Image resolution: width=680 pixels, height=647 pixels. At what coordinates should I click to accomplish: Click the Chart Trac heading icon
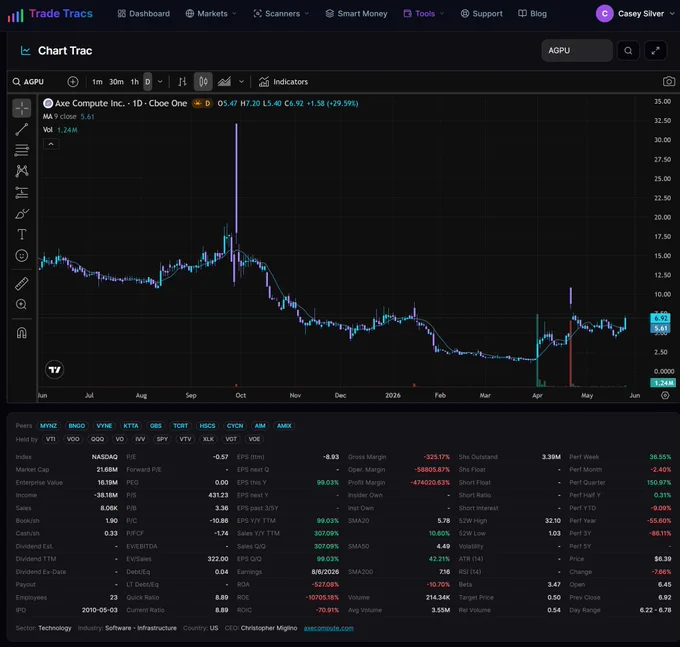(26, 51)
